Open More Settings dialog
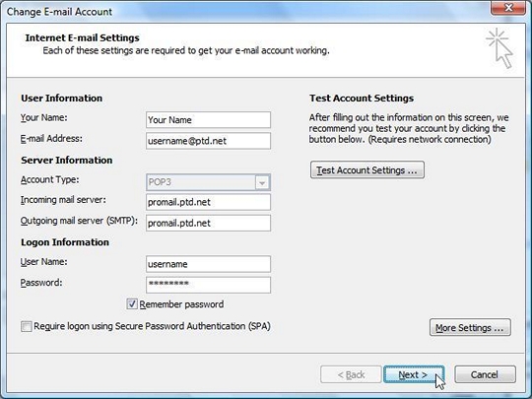 pos(470,327)
